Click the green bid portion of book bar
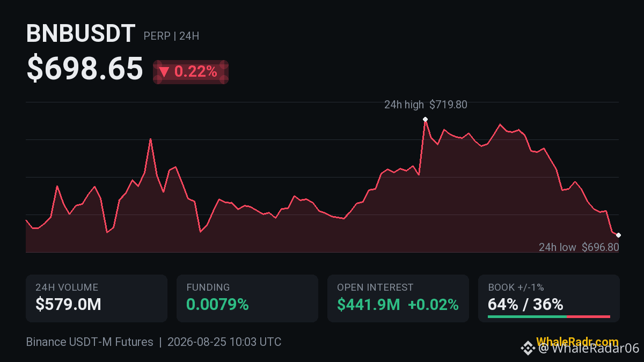This screenshot has height=362, width=644. [x=527, y=317]
